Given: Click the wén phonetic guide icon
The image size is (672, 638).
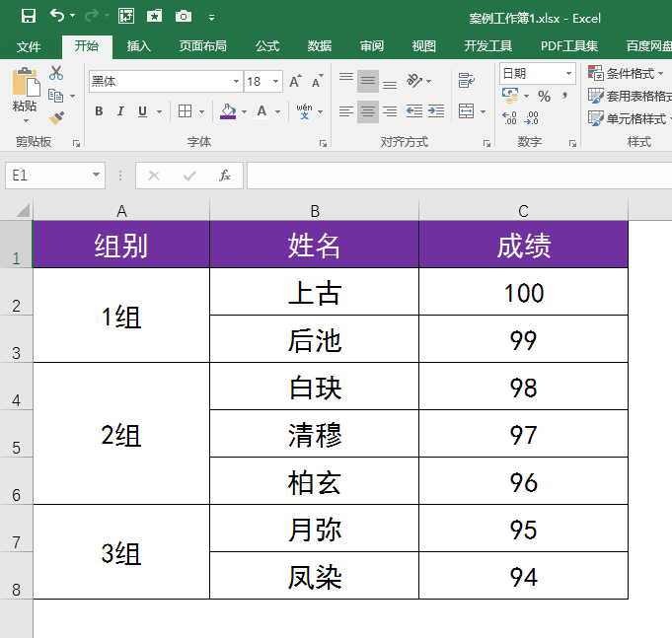Looking at the screenshot, I should click(304, 110).
